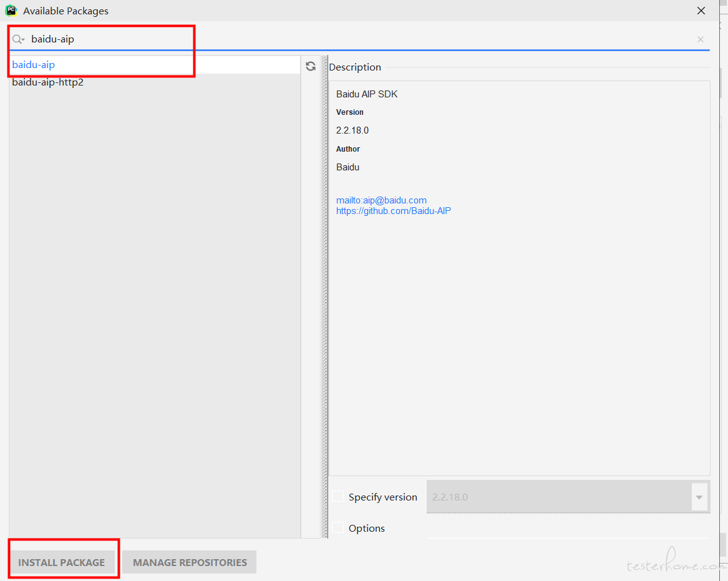728x581 pixels.
Task: Open the version 2.2.18.0 dropdown
Action: point(699,497)
